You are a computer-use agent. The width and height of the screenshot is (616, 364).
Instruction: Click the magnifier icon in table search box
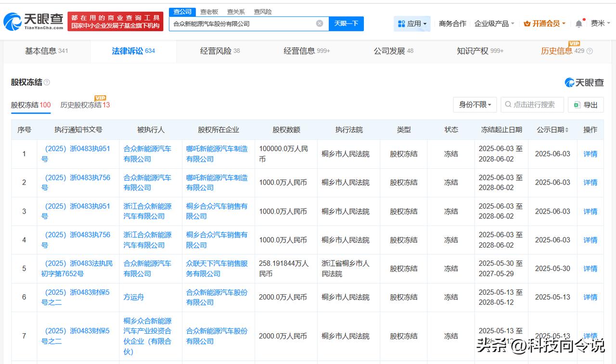[508, 104]
